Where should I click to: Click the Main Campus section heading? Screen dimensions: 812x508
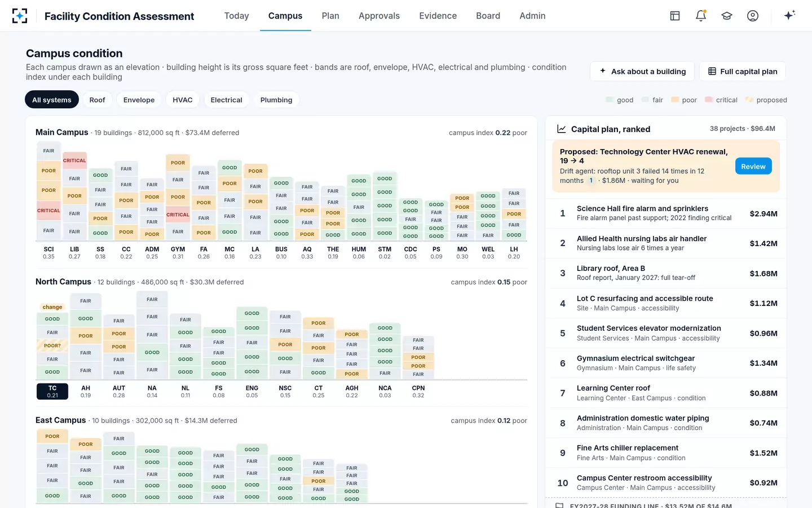click(62, 132)
